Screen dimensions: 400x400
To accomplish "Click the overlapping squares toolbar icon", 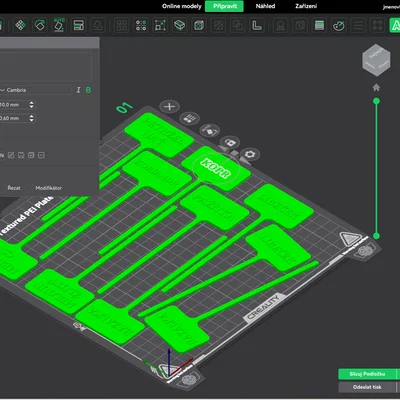I will [x=238, y=25].
